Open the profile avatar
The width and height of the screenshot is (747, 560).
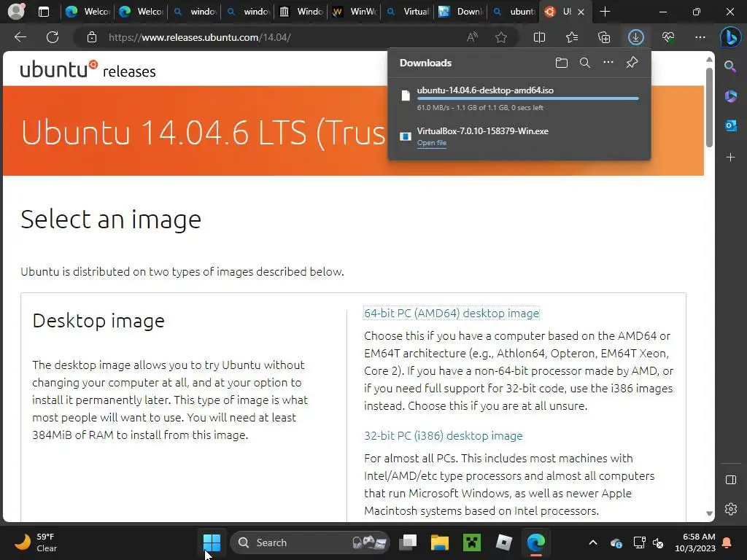16,12
